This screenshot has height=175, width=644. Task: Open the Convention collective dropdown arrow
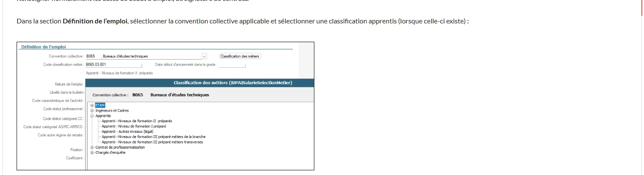click(204, 56)
